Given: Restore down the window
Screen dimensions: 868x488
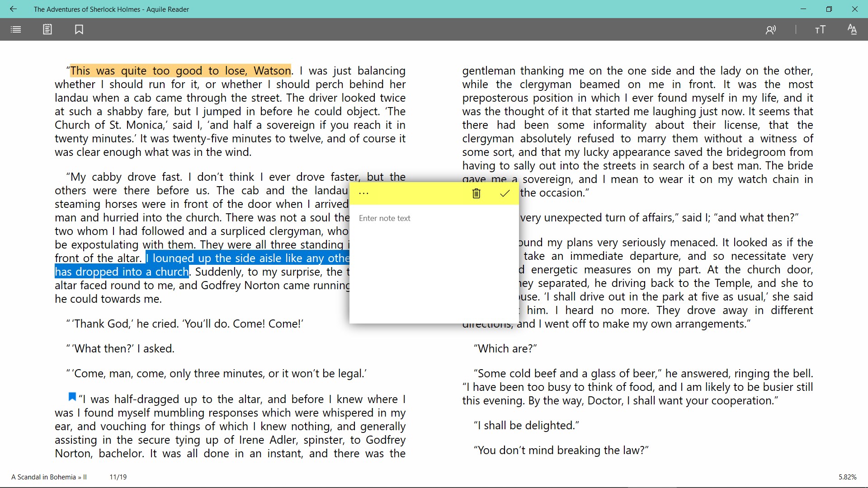Looking at the screenshot, I should [x=829, y=9].
